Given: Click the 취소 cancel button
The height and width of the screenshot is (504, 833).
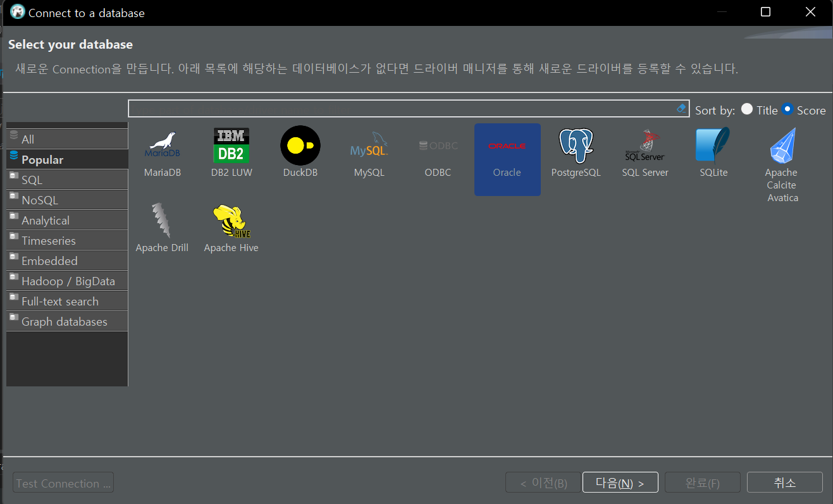Looking at the screenshot, I should coord(785,482).
